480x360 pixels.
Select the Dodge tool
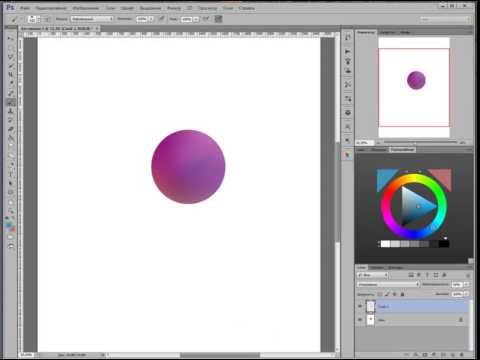click(x=11, y=155)
